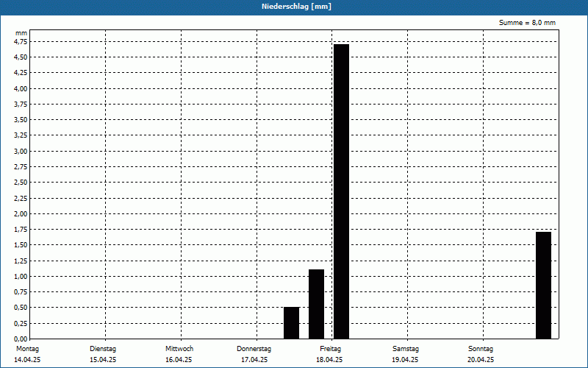Image resolution: width=588 pixels, height=368 pixels.
Task: Click the 2,00 axis value
Action: tap(21, 213)
